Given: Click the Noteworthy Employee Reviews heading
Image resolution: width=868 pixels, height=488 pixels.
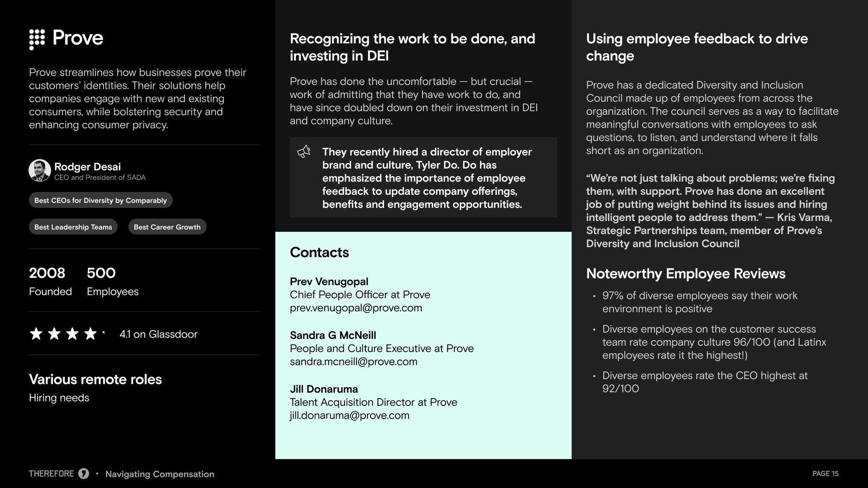Looking at the screenshot, I should (x=686, y=274).
